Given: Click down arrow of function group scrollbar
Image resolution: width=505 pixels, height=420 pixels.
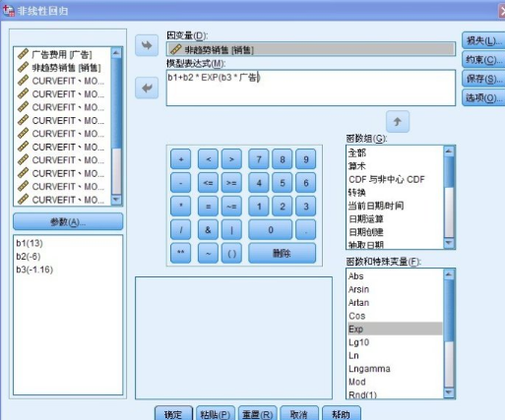Looking at the screenshot, I should [449, 244].
